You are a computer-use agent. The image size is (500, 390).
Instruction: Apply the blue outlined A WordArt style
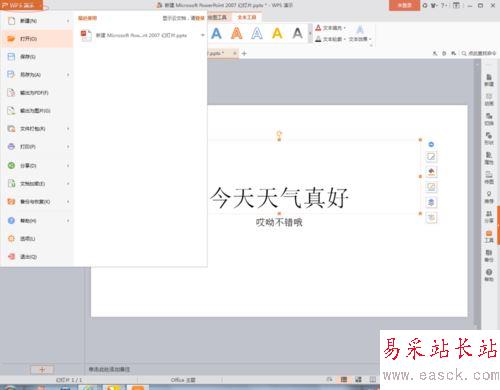[257, 34]
